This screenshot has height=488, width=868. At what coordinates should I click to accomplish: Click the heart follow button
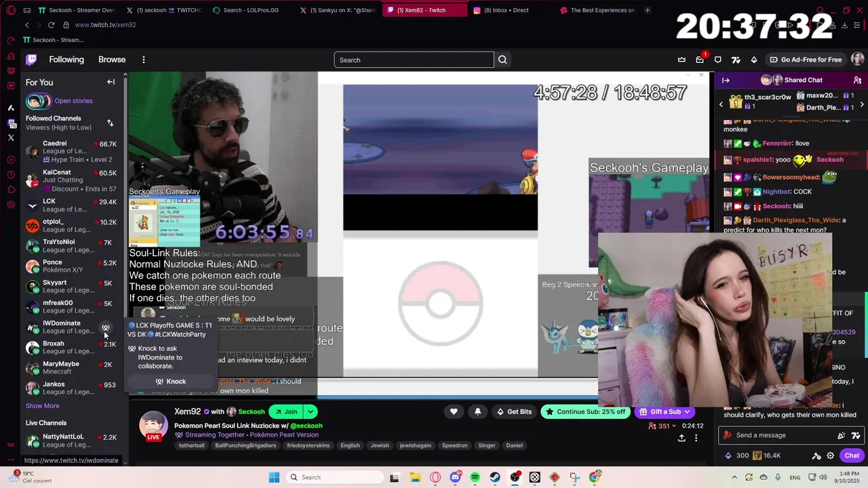(x=454, y=411)
